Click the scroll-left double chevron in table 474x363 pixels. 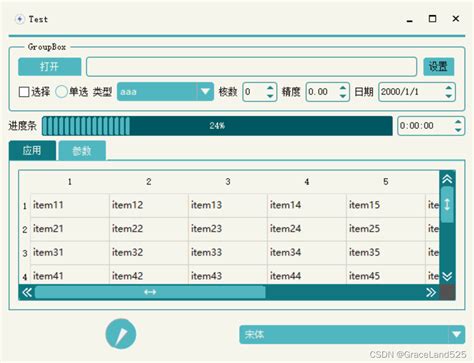[x=27, y=293]
